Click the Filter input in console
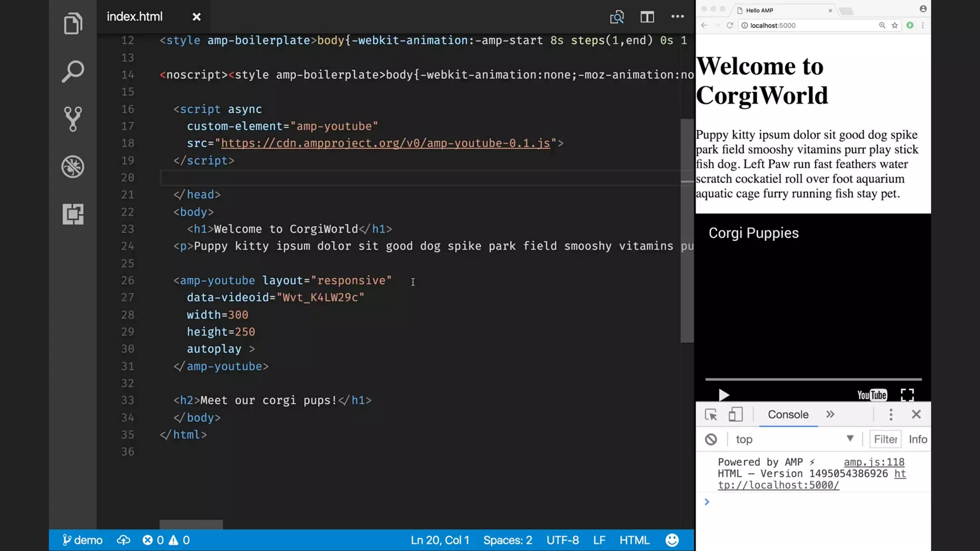Viewport: 980px width, 551px height. click(885, 439)
